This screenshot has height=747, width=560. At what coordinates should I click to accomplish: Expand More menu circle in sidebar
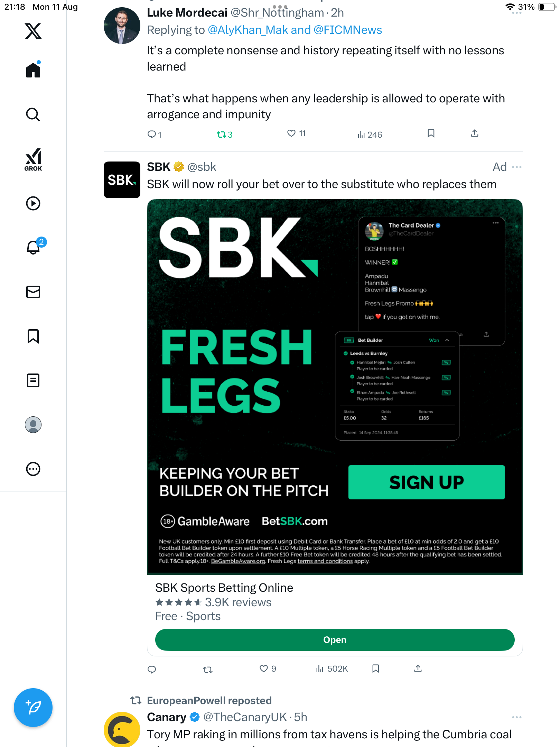pos(33,469)
